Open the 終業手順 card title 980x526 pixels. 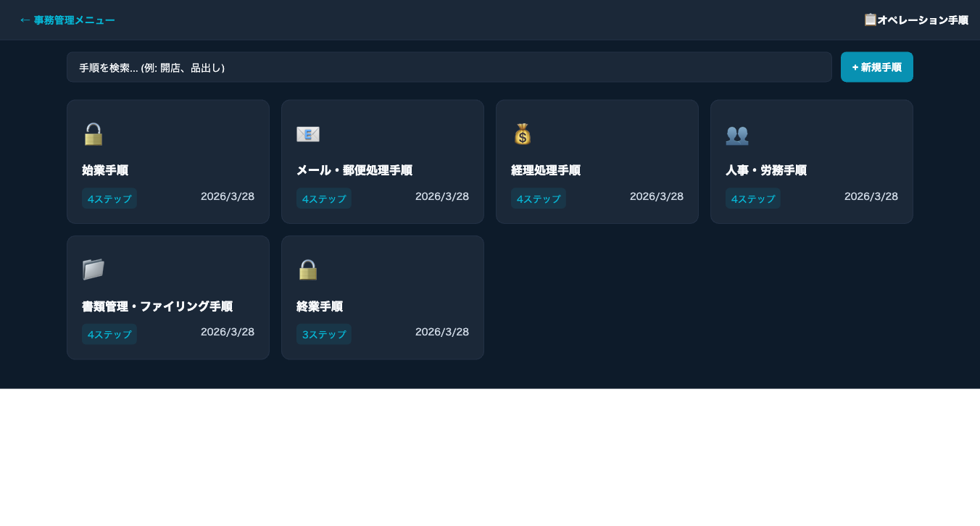(x=319, y=306)
